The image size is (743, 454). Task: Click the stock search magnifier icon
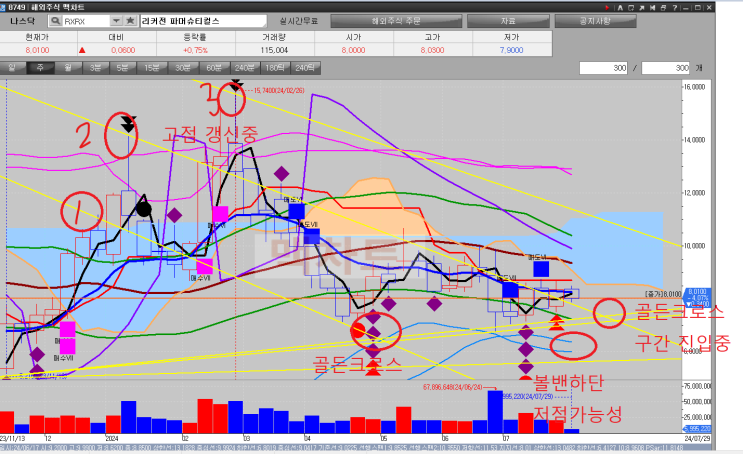(55, 21)
